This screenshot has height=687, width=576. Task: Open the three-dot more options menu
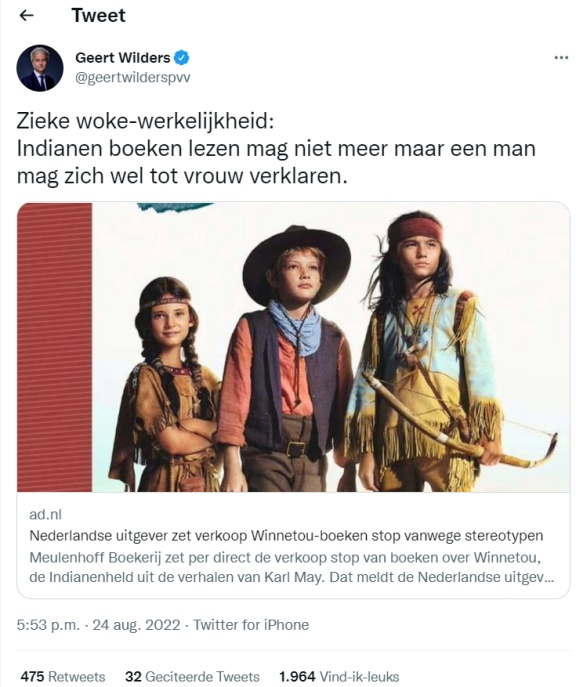pos(561,58)
